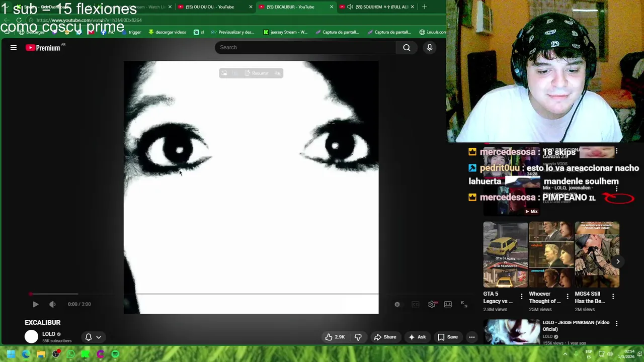Viewport: 644px width, 362px height.
Task: Toggle the LOLO channel notification bell
Action: pyautogui.click(x=89, y=337)
